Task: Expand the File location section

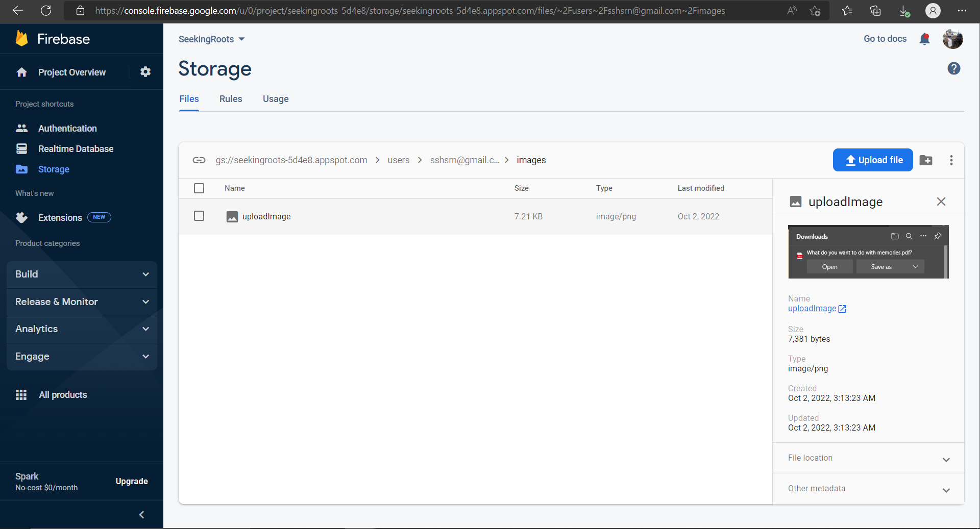Action: [x=868, y=458]
